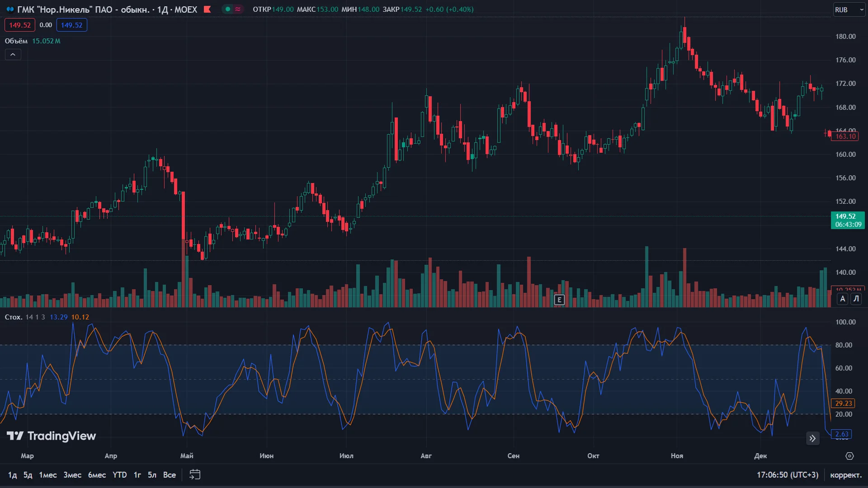The width and height of the screenshot is (868, 488).
Task: Open the go-to-date calendar icon
Action: coord(195,474)
